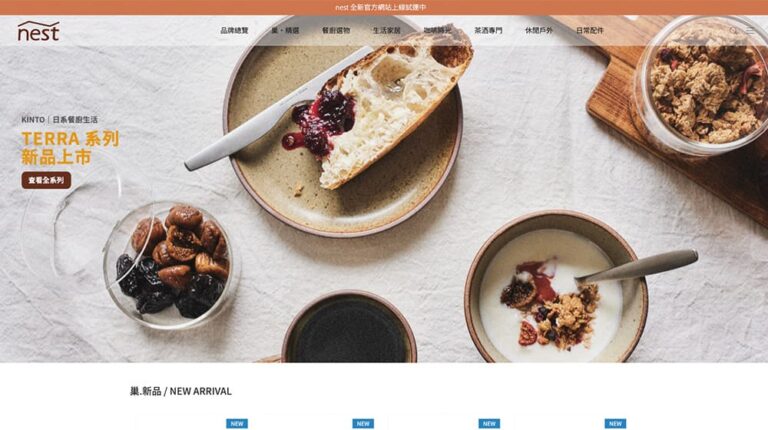Click the 巢.新品 / NEW ARRIVAL heading

(181, 391)
